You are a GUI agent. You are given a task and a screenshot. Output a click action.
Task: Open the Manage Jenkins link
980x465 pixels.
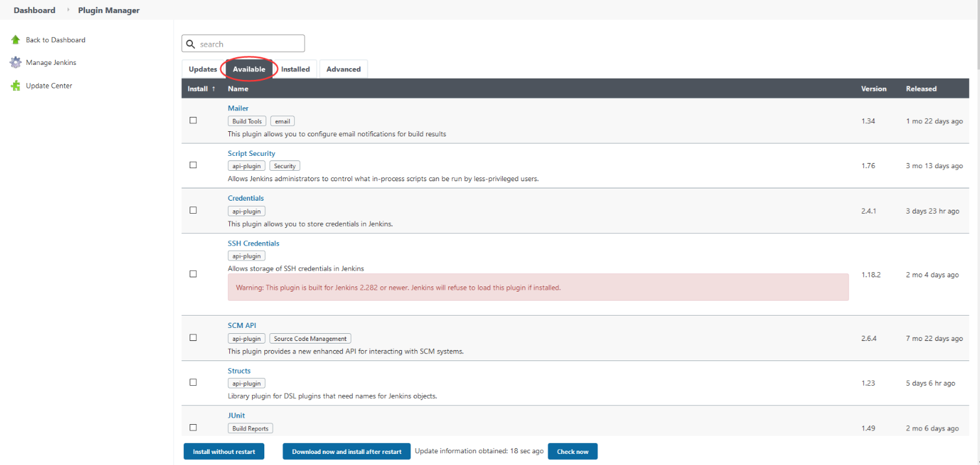51,63
